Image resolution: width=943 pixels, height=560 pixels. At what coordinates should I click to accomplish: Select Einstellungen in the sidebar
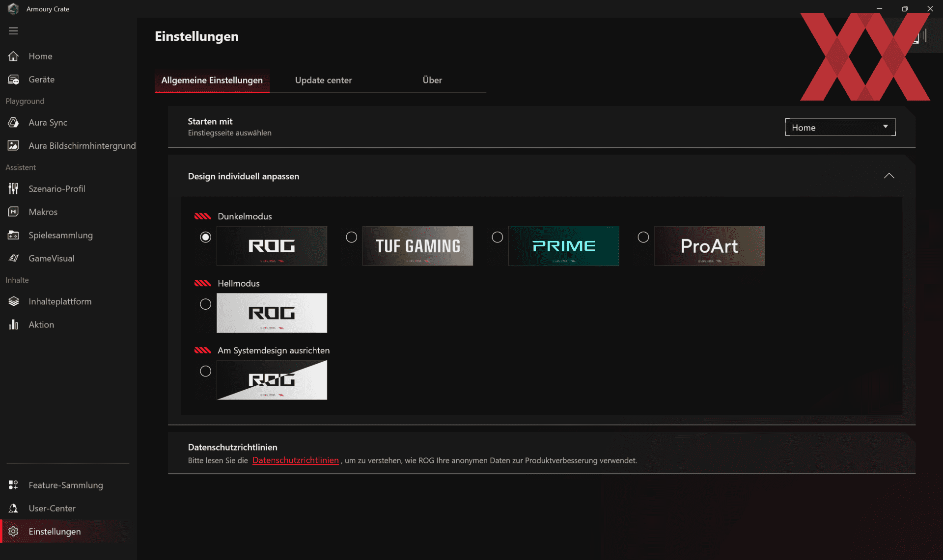point(55,532)
